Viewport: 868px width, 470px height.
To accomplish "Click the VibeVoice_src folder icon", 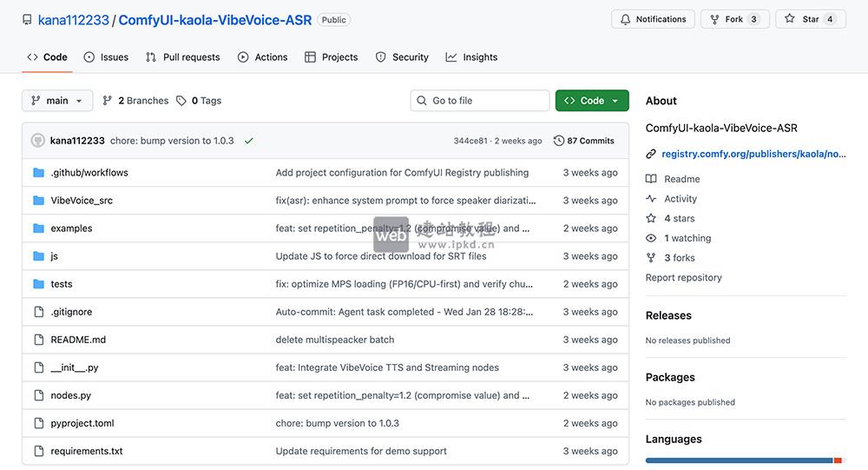I will pos(38,200).
